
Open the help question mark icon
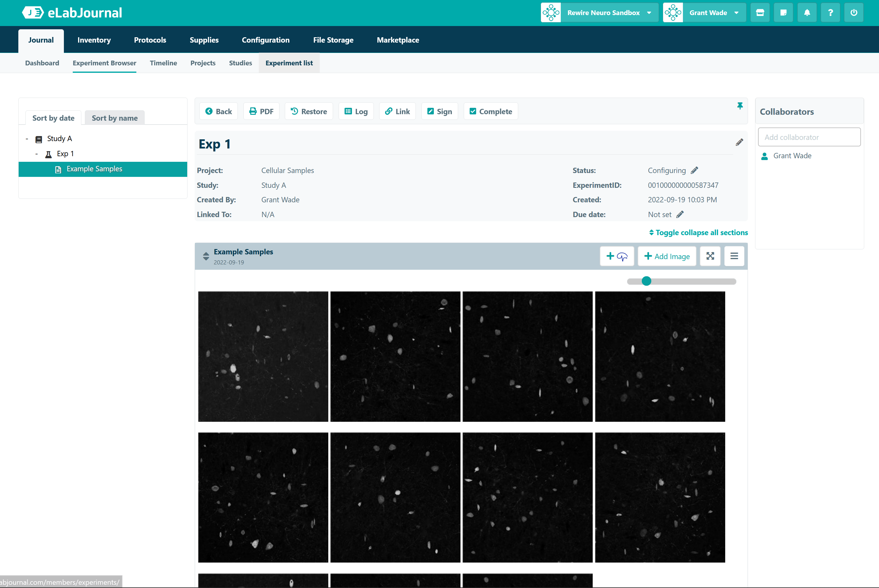click(x=830, y=13)
